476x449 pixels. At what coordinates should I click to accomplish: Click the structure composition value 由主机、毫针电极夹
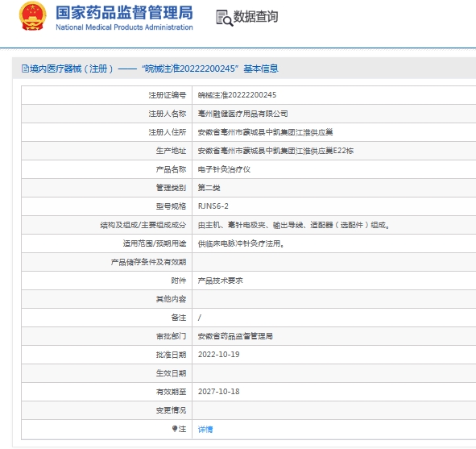point(293,225)
